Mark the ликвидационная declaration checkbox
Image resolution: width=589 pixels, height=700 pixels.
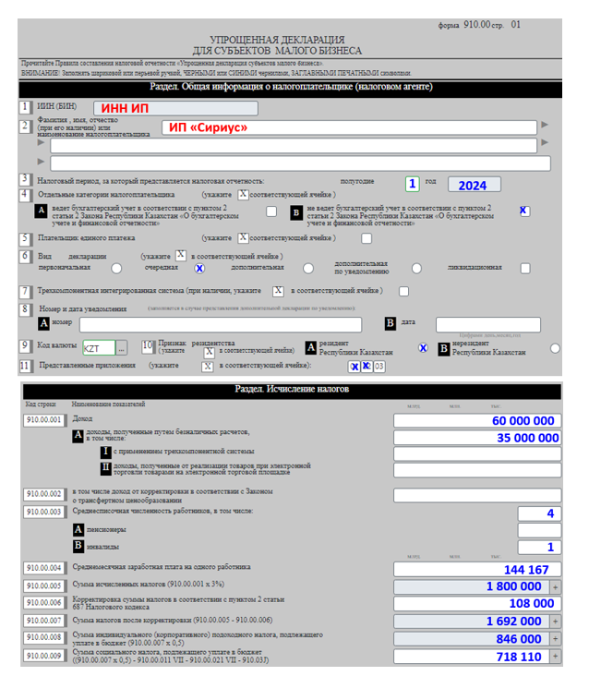pyautogui.click(x=525, y=268)
